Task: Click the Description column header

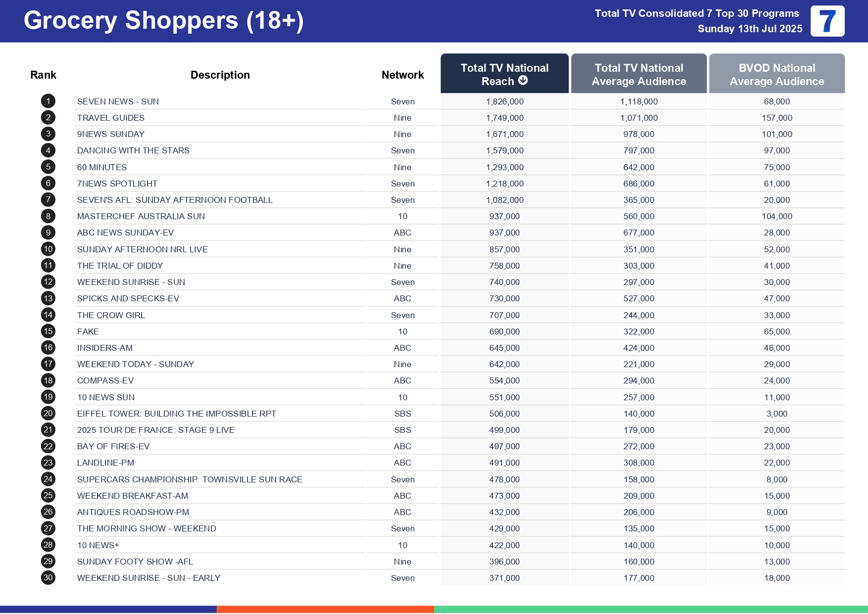Action: click(x=220, y=75)
